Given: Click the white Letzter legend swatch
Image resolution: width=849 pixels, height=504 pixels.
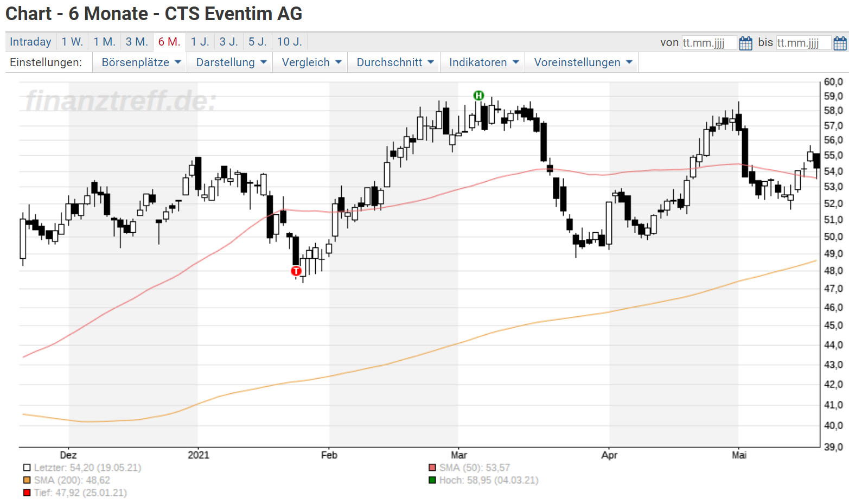Looking at the screenshot, I should pyautogui.click(x=27, y=468).
